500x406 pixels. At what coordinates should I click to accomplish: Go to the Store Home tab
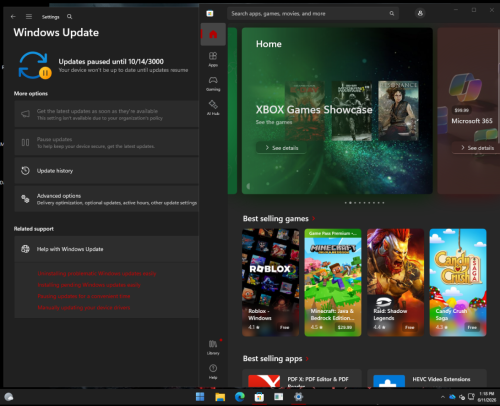[x=213, y=34]
